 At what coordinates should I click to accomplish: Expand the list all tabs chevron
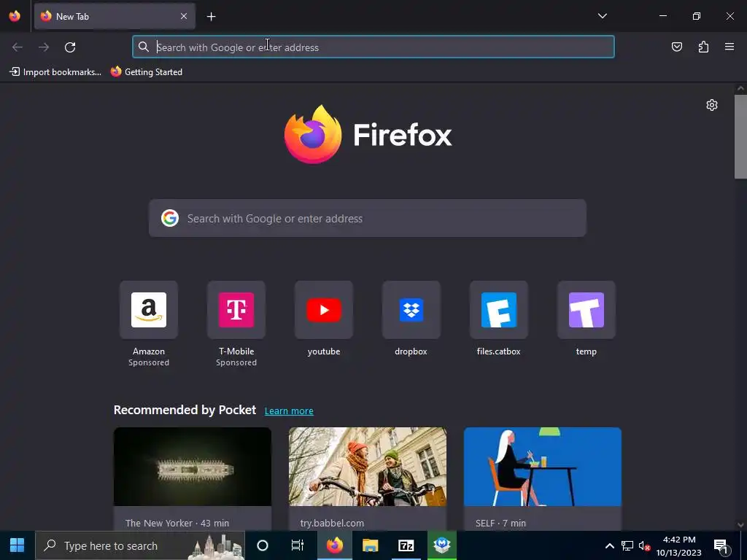[x=602, y=16]
